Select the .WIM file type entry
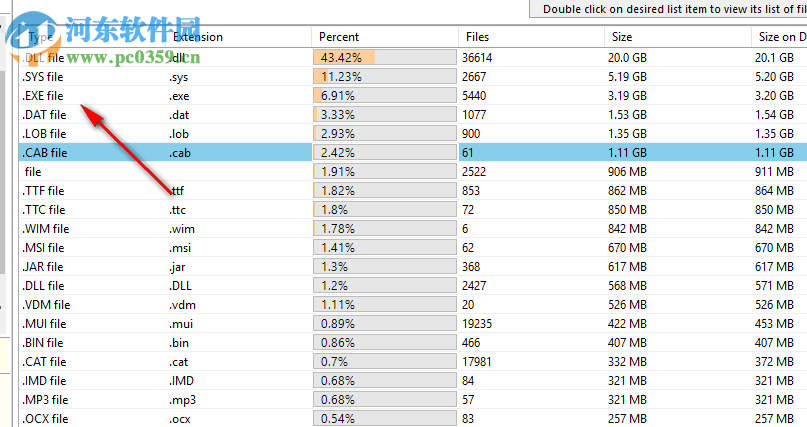Image resolution: width=807 pixels, height=427 pixels. 46,229
